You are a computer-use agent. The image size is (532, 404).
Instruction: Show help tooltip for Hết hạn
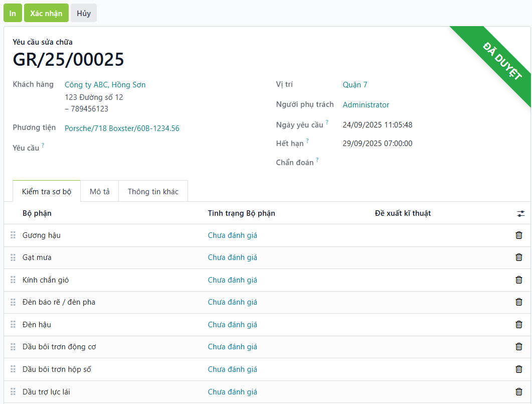[307, 141]
